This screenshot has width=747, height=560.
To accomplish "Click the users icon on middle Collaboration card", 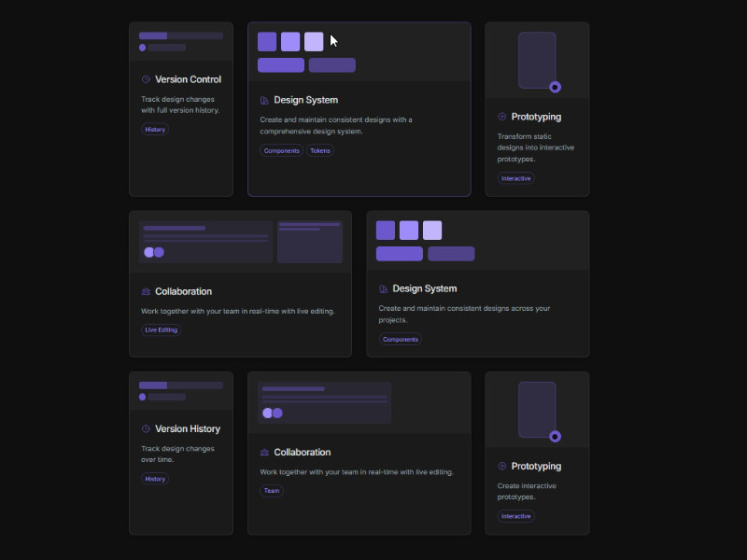I will click(147, 291).
